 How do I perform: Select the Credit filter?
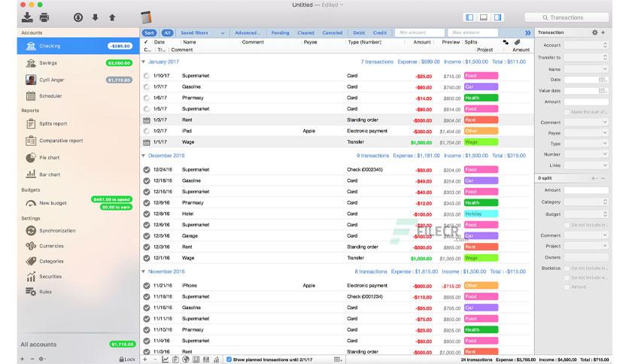point(380,33)
